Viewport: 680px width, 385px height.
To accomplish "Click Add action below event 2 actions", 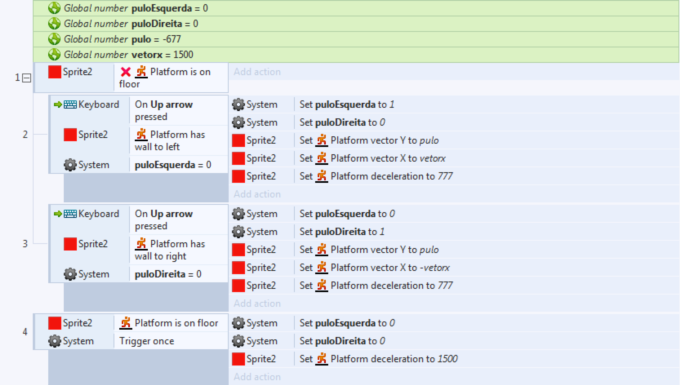I will pos(257,194).
